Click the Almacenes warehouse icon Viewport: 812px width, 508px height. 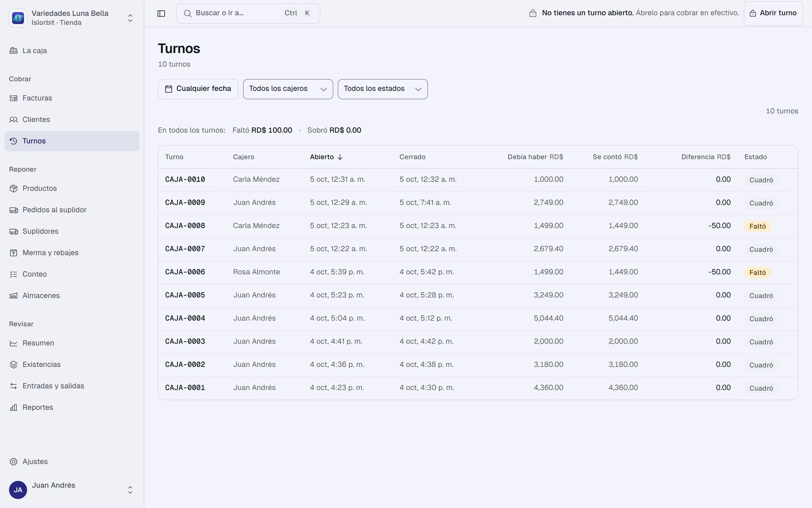coord(14,296)
